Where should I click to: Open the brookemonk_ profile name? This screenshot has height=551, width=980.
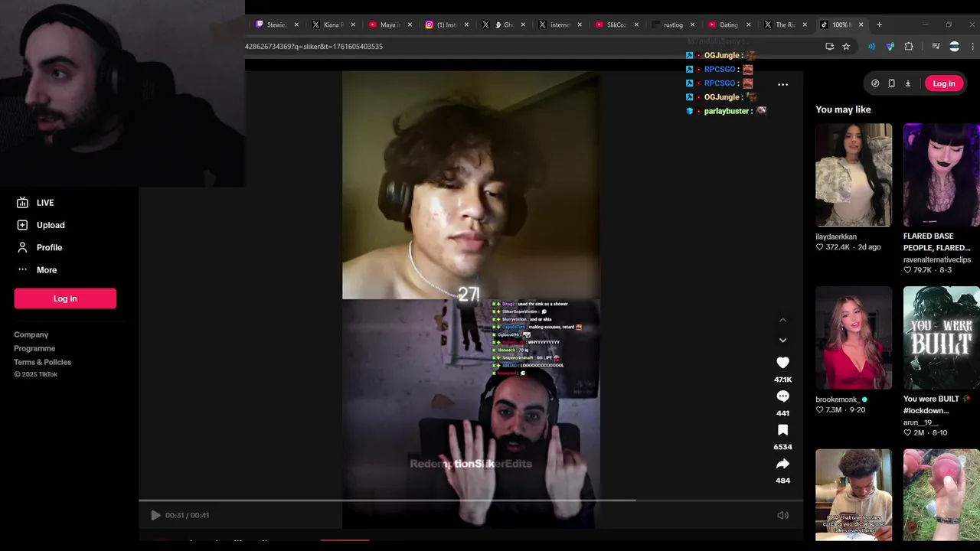point(837,399)
